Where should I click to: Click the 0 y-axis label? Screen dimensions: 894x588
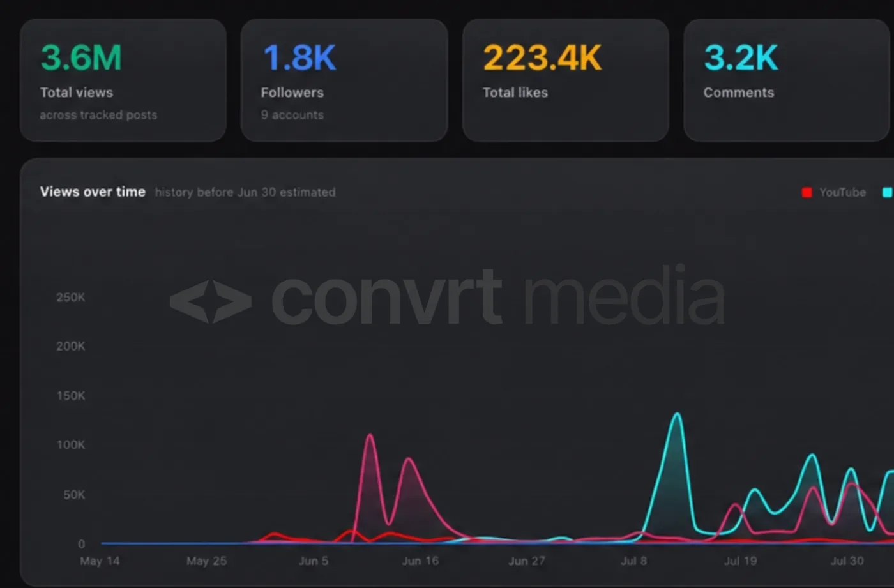pos(81,544)
